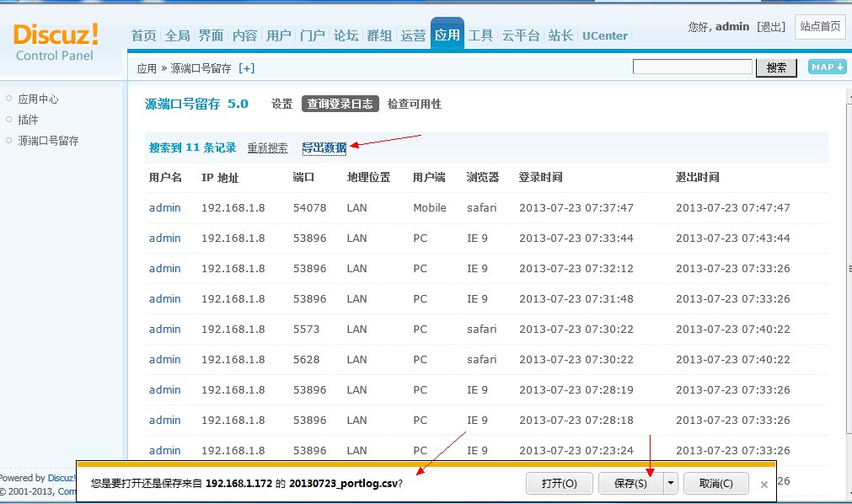The height and width of the screenshot is (504, 852).
Task: Switch to the 查询登录日志 sub-tab
Action: tap(340, 104)
